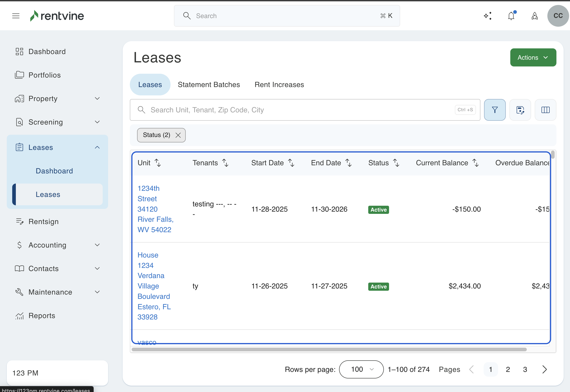Toggle the filter funnel button

(x=495, y=110)
